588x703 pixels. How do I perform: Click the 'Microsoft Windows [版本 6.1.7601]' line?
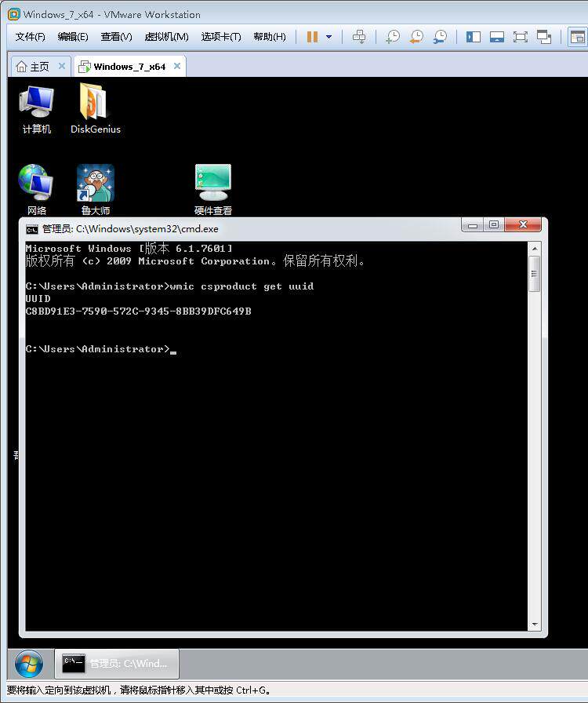129,249
